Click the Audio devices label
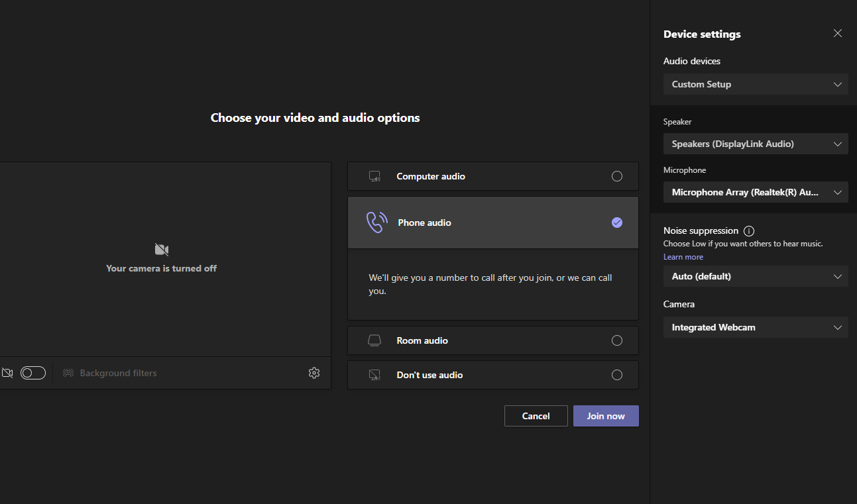Screen dimensions: 857x504 click(692, 61)
